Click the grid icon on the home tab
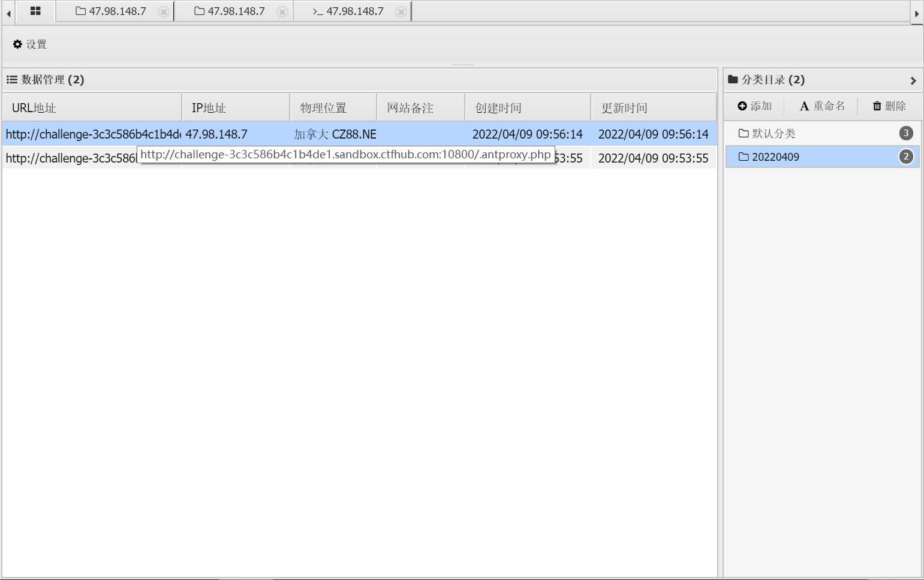This screenshot has height=580, width=924. [35, 11]
